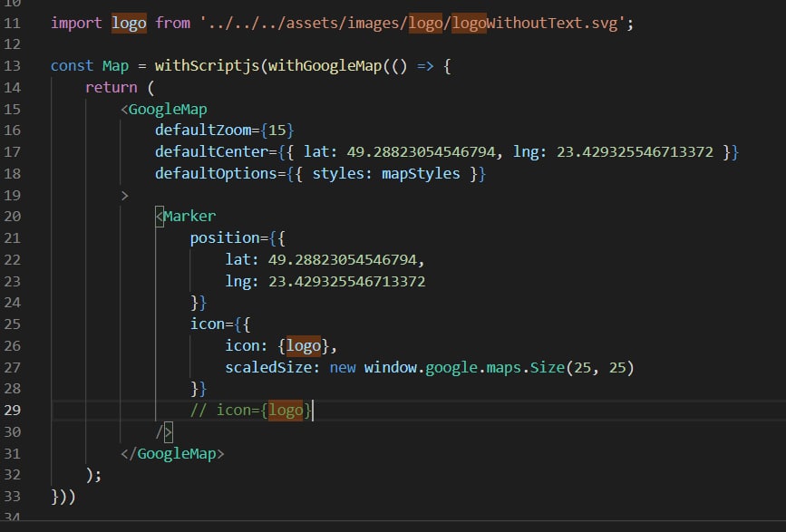Click the closing '}))' on line 33
The height and width of the screenshot is (532, 786).
click(63, 497)
